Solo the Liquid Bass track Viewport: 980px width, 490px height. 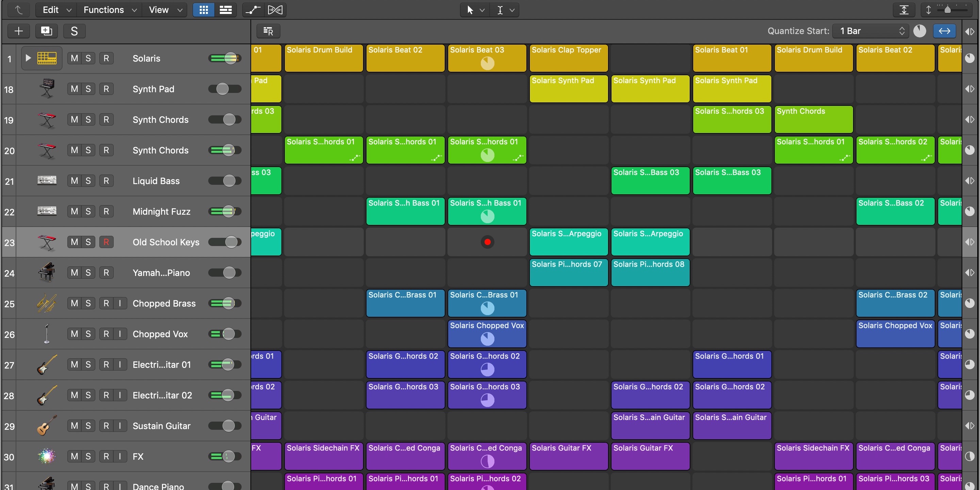click(x=88, y=180)
